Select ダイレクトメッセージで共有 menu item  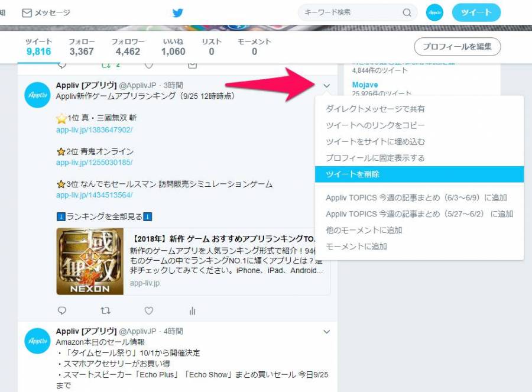click(x=419, y=109)
